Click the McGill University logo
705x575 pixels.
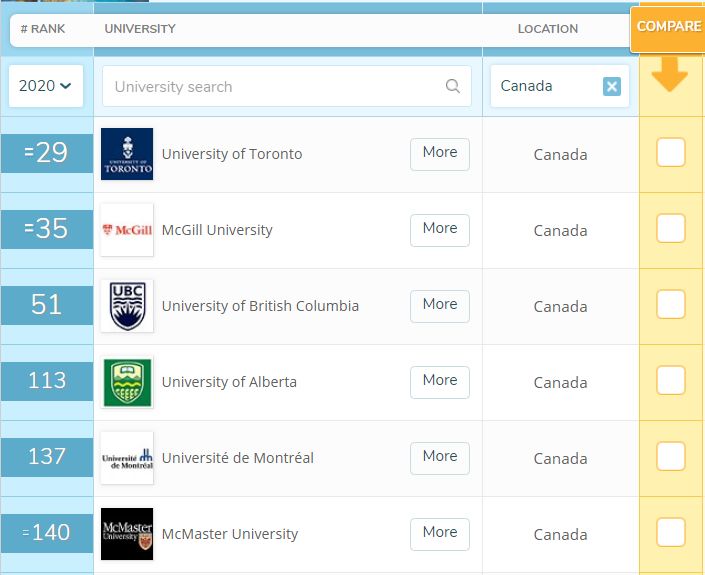point(127,230)
